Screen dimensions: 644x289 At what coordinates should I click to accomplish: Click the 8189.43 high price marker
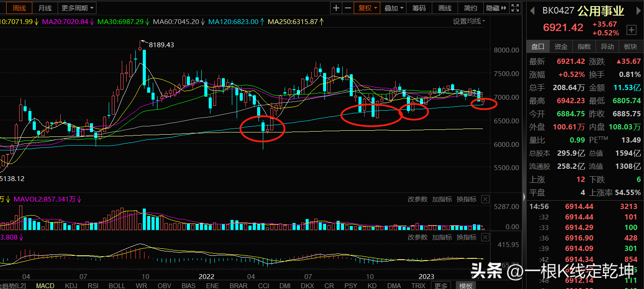pyautogui.click(x=161, y=45)
